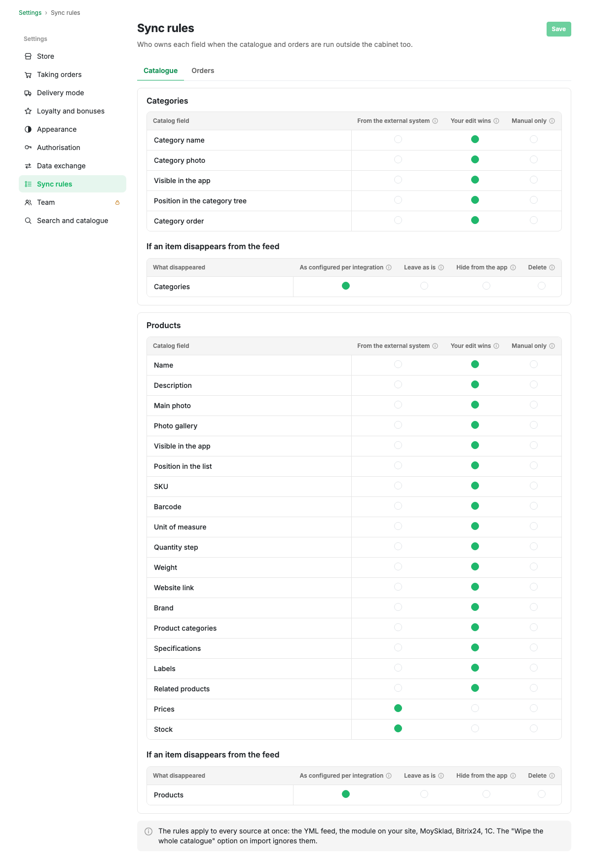Click the "Position in the category tree" label
This screenshot has height=868, width=590.
tap(200, 201)
